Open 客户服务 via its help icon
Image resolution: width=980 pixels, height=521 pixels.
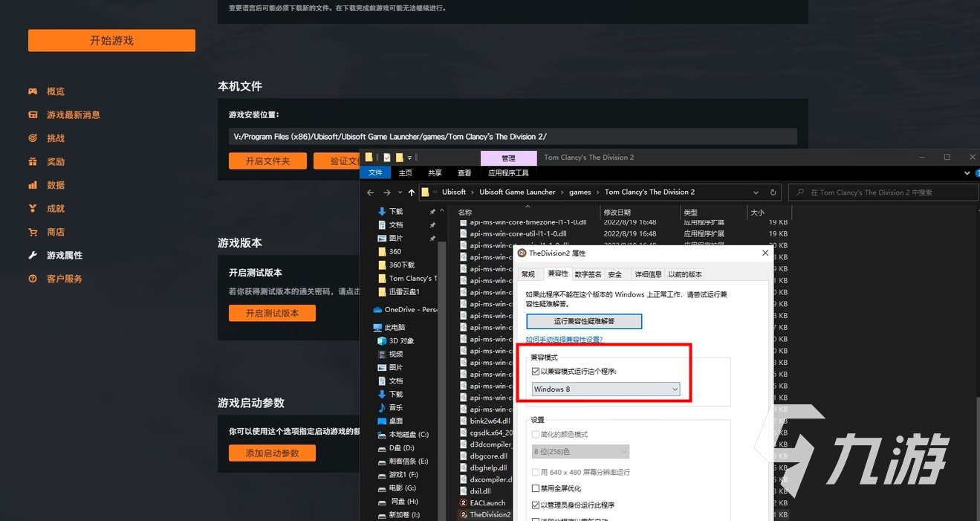click(33, 279)
